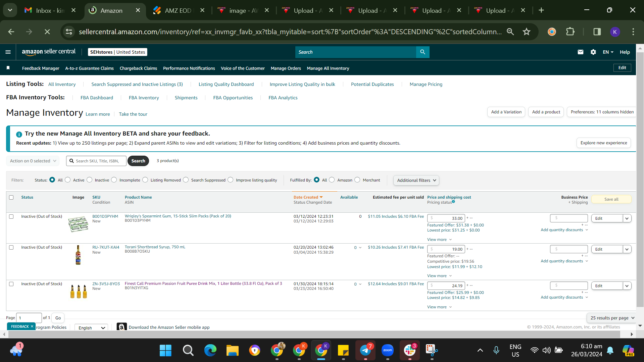
Task: Open Slack from the taskbar
Action: (410, 351)
